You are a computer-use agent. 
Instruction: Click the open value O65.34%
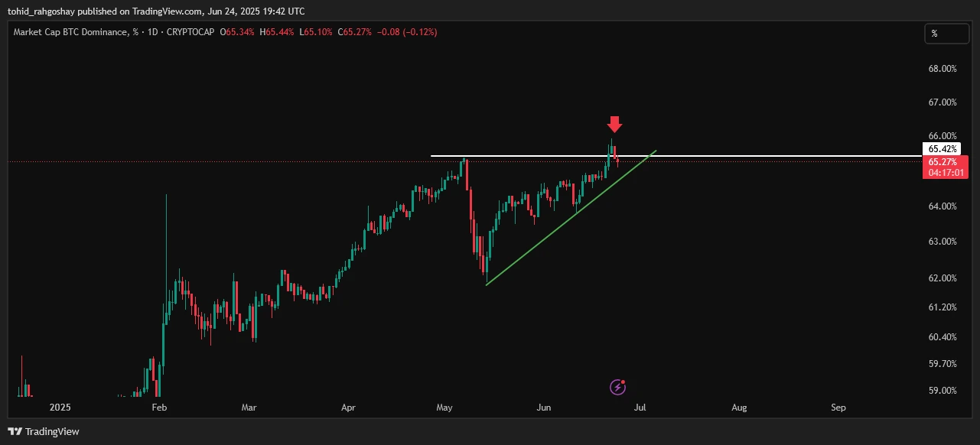(x=237, y=32)
